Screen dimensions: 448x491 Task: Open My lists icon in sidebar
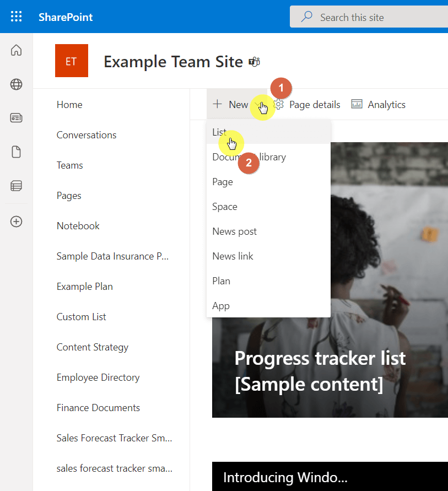tap(17, 186)
